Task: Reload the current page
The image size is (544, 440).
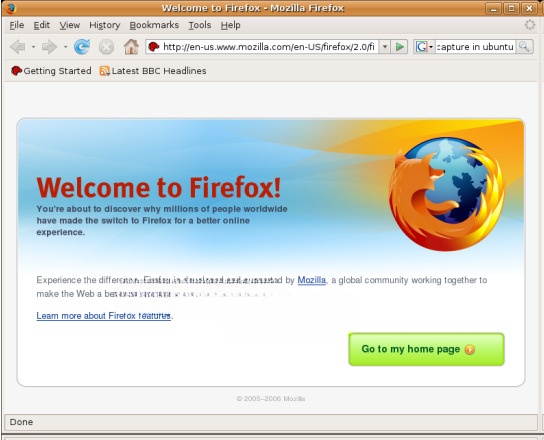Action: pos(82,46)
